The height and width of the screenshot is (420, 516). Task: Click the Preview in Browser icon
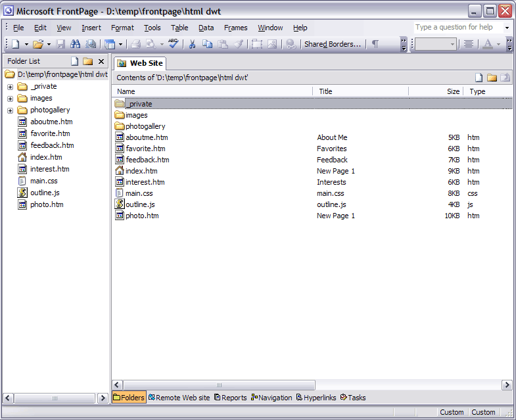151,44
